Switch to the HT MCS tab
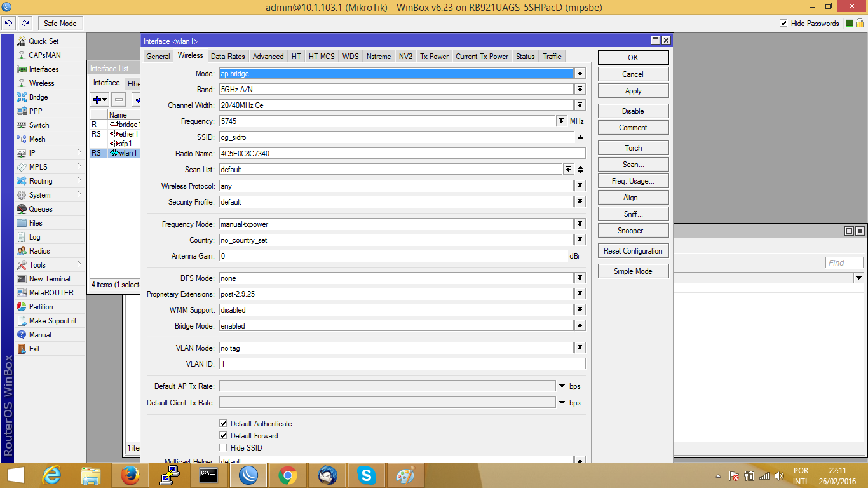This screenshot has height=488, width=868. pos(322,57)
